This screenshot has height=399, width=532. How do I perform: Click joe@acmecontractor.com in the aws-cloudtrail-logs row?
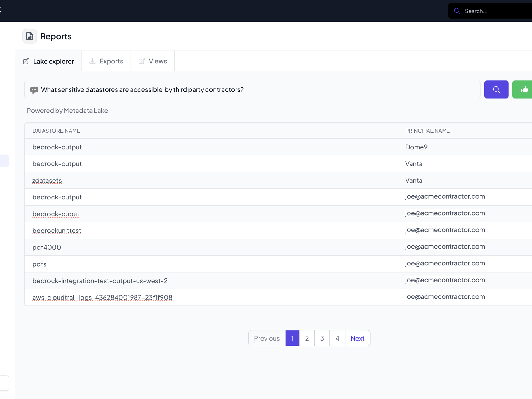tap(445, 297)
